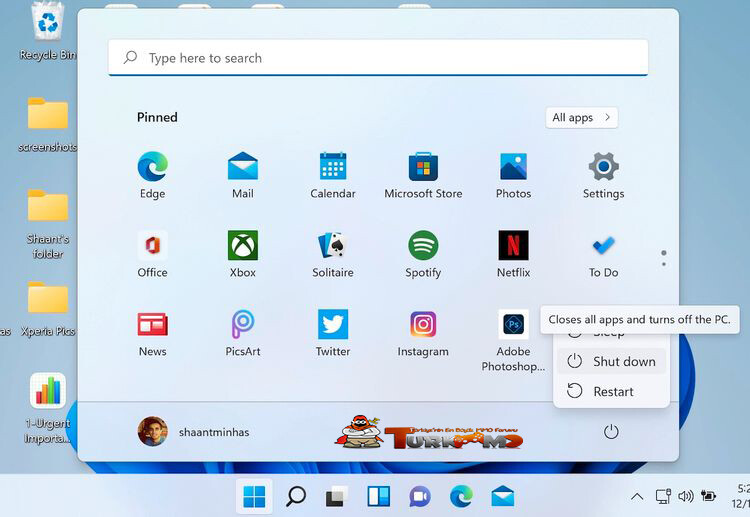Open taskbar Search magnifier
The width and height of the screenshot is (750, 517).
pyautogui.click(x=296, y=496)
